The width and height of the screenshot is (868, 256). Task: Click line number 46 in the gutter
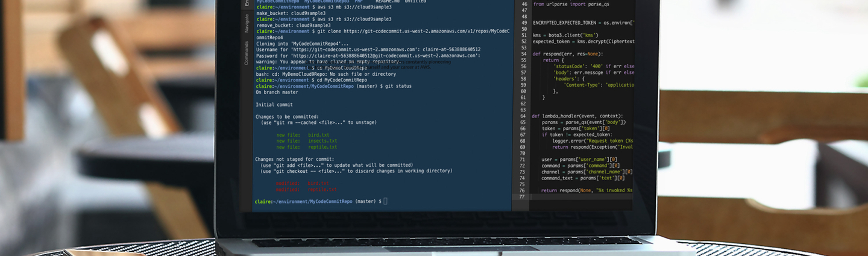523,4
